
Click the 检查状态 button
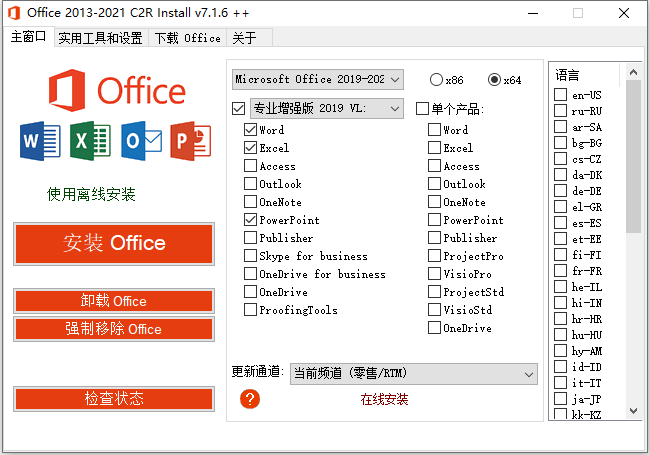114,399
